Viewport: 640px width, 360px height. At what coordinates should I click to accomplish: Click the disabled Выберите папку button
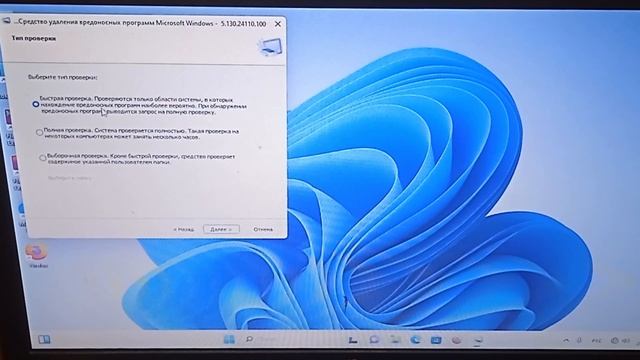pos(70,178)
